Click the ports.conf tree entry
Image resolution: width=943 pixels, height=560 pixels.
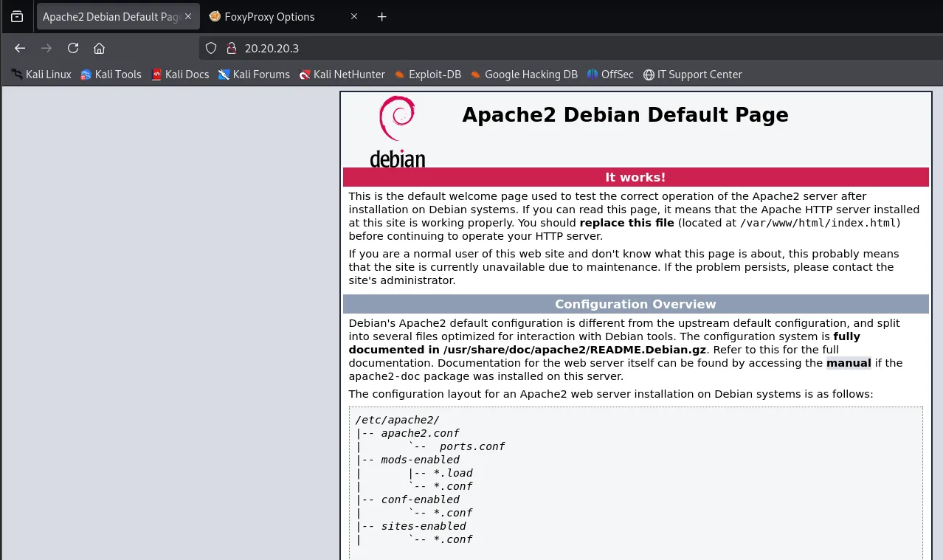pyautogui.click(x=472, y=446)
